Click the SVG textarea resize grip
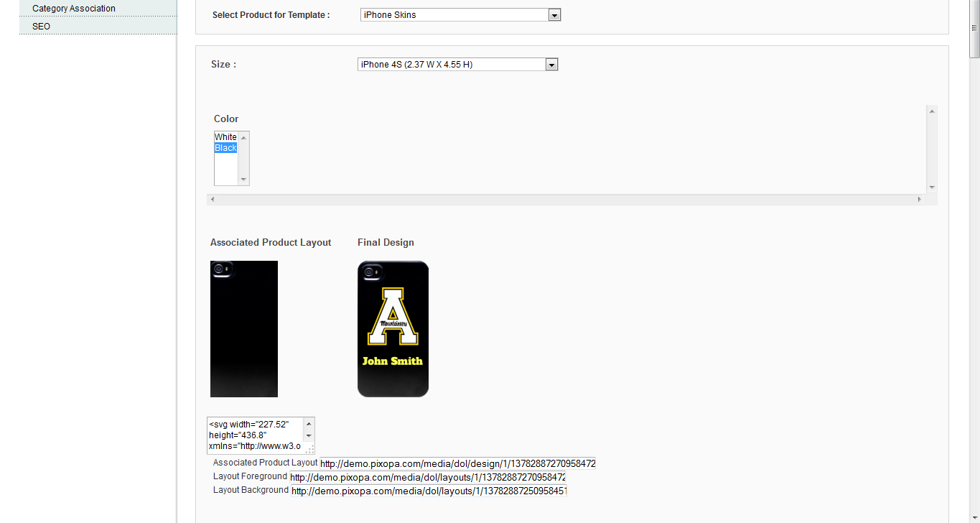This screenshot has height=523, width=980. (x=309, y=448)
